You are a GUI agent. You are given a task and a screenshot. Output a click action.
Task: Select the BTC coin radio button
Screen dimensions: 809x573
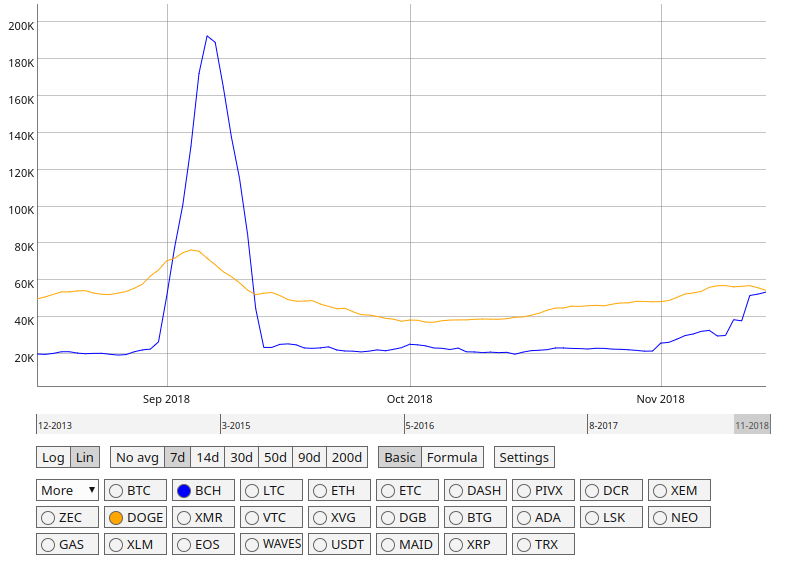point(117,491)
